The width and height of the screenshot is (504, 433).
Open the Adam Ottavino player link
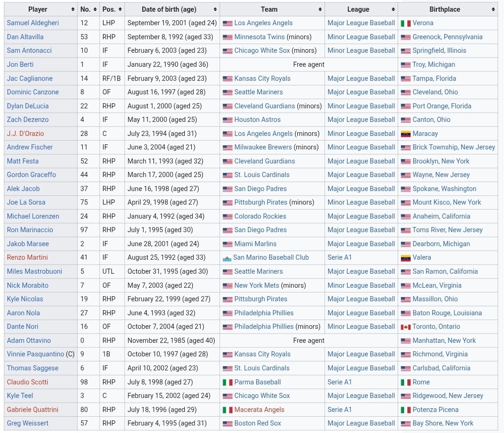pos(29,341)
